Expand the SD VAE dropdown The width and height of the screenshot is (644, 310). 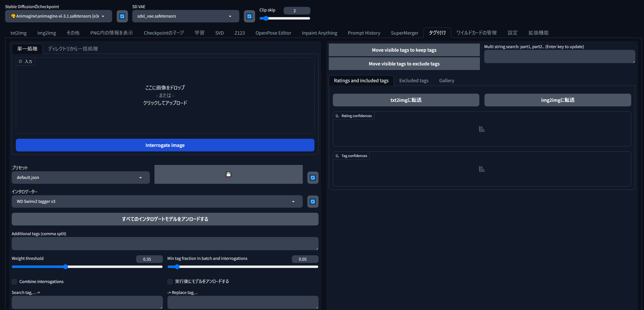tap(186, 16)
